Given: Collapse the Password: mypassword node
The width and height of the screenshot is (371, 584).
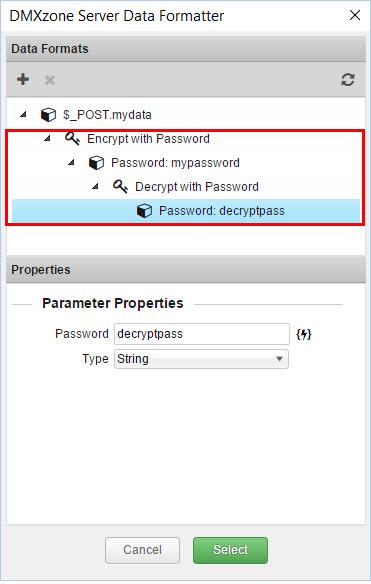Looking at the screenshot, I should (71, 162).
